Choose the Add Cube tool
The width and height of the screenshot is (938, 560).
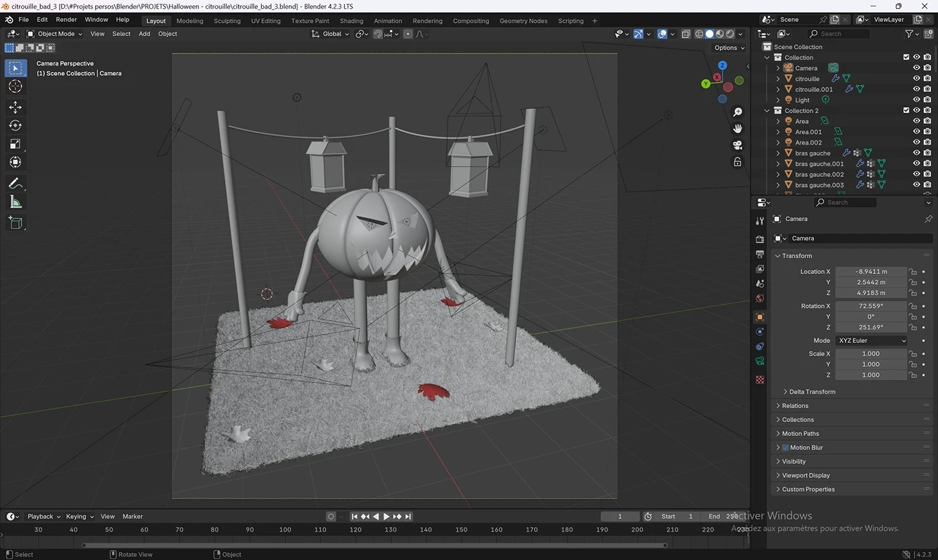click(15, 223)
